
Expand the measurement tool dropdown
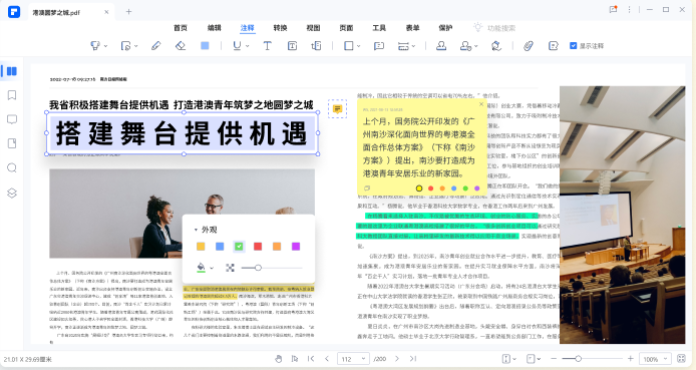click(413, 46)
